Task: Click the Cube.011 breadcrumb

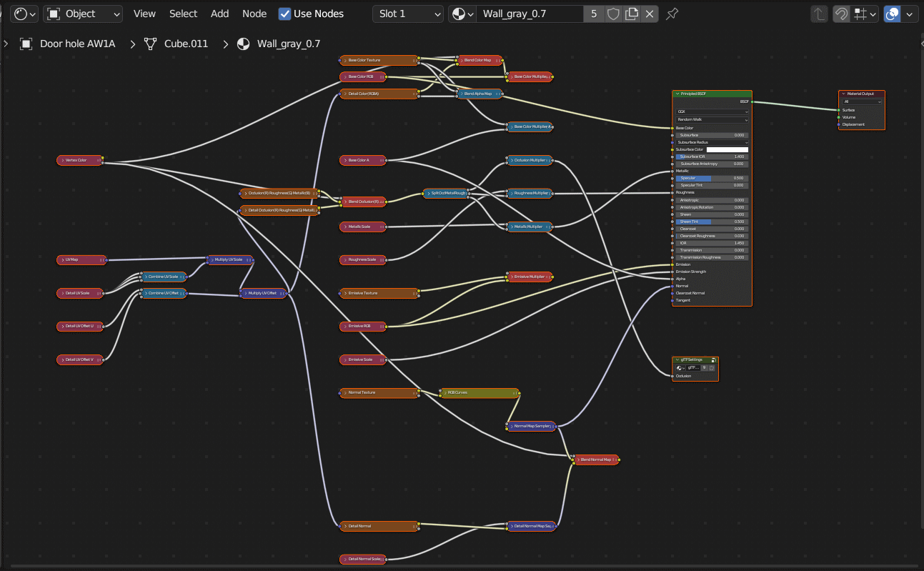Action: coord(186,44)
